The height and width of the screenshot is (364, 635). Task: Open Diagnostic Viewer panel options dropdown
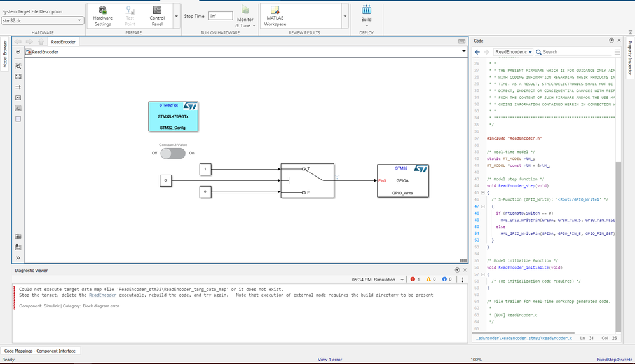pyautogui.click(x=457, y=270)
